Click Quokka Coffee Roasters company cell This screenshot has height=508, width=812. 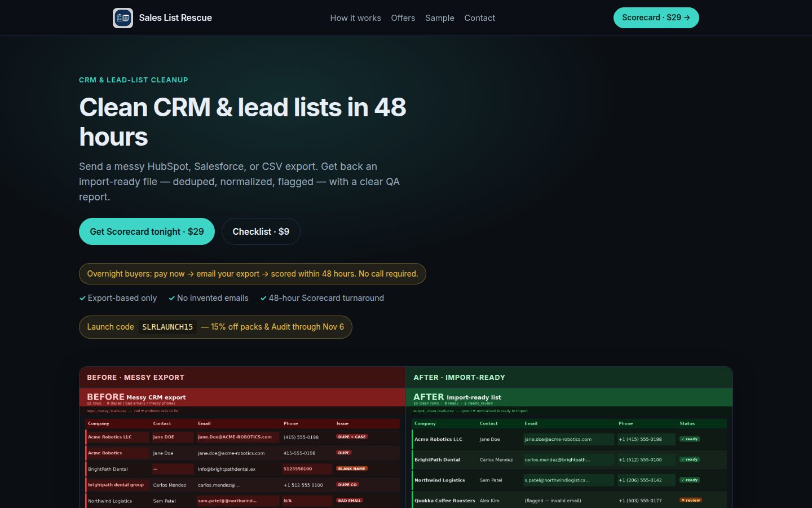(x=445, y=501)
